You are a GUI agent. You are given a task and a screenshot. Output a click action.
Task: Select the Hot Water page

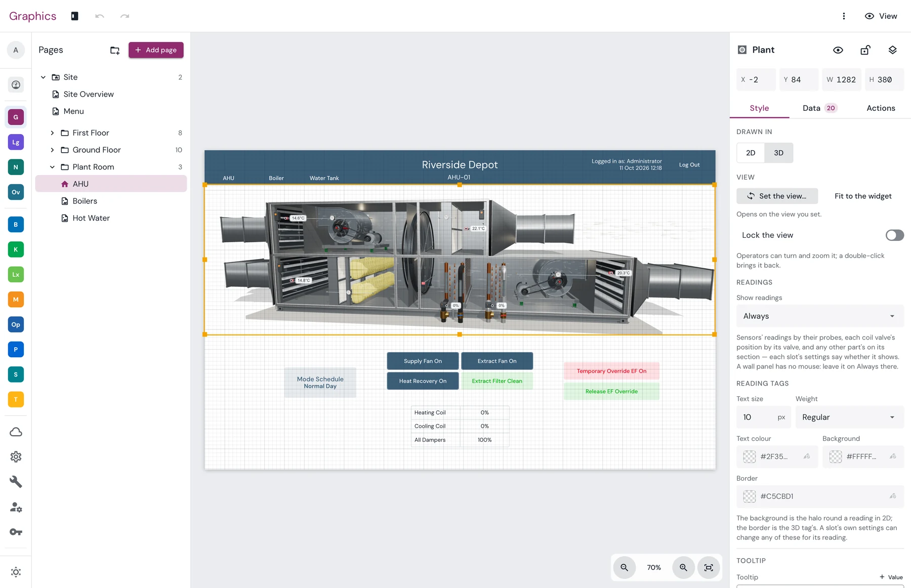pyautogui.click(x=111, y=218)
